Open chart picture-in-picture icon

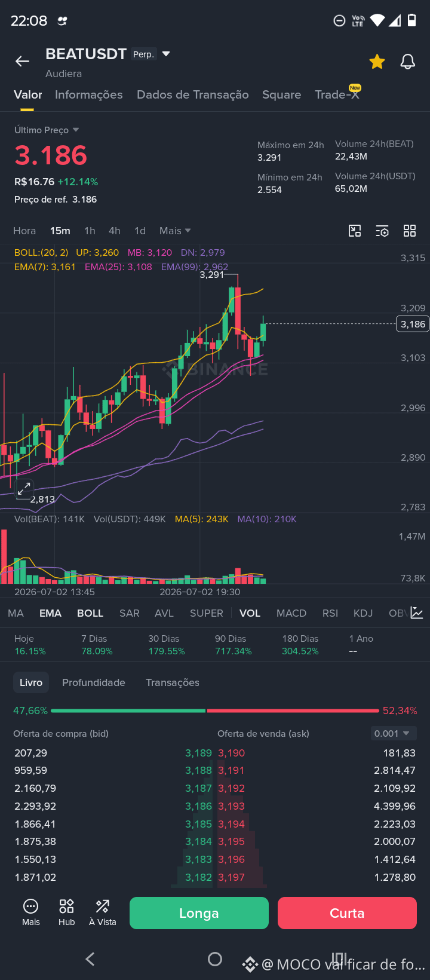tap(355, 231)
